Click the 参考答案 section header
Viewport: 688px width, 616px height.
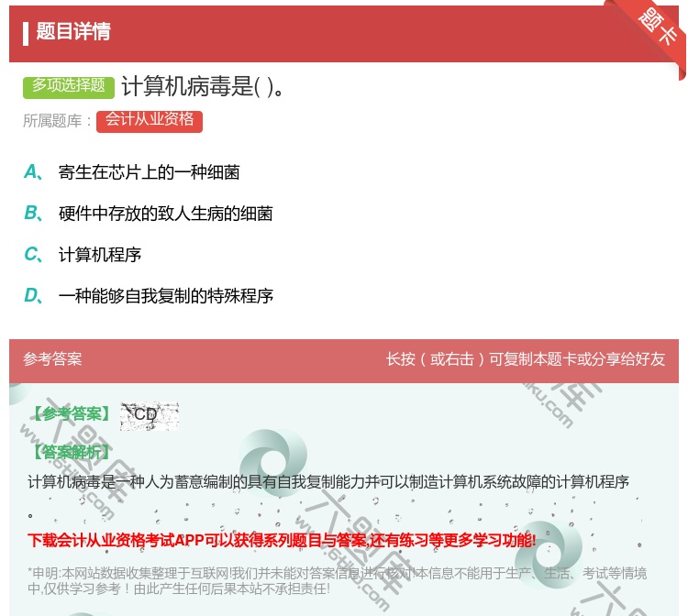click(x=52, y=359)
